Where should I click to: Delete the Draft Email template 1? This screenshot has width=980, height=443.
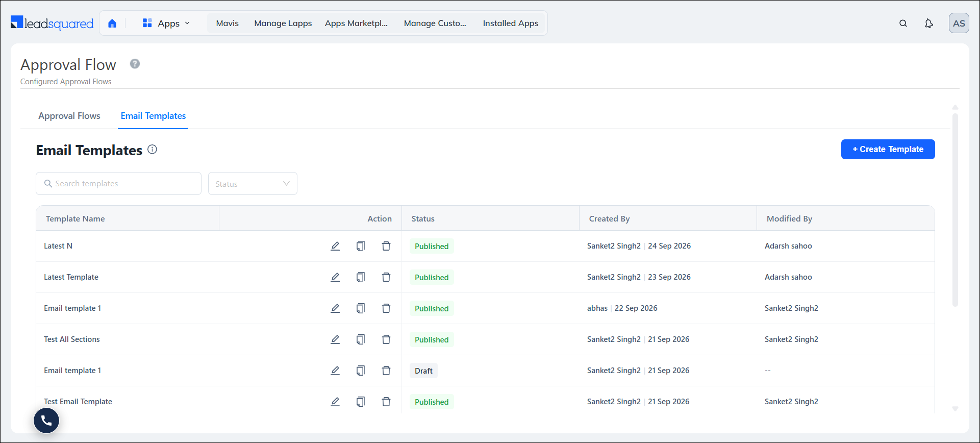click(386, 371)
